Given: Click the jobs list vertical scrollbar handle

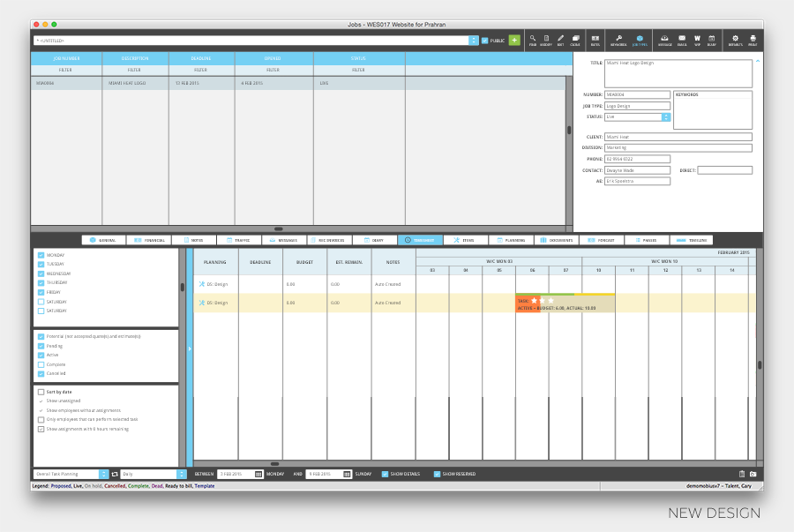Looking at the screenshot, I should tap(569, 130).
